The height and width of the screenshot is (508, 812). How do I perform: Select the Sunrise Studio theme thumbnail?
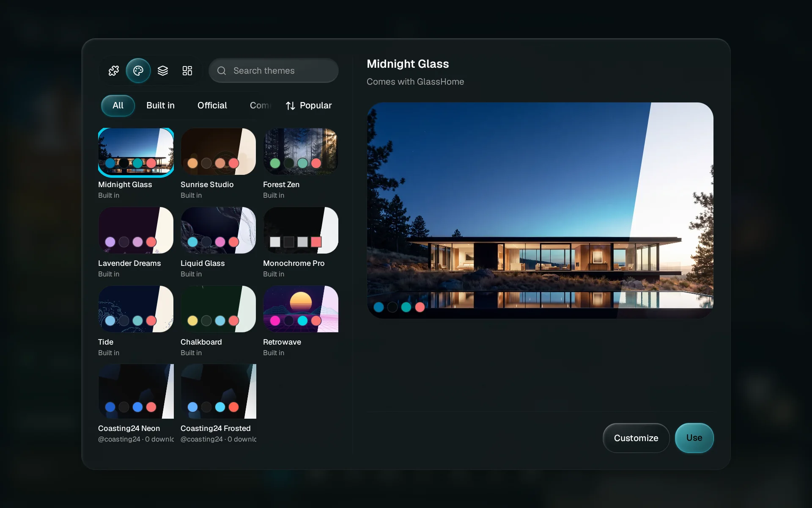tap(218, 152)
